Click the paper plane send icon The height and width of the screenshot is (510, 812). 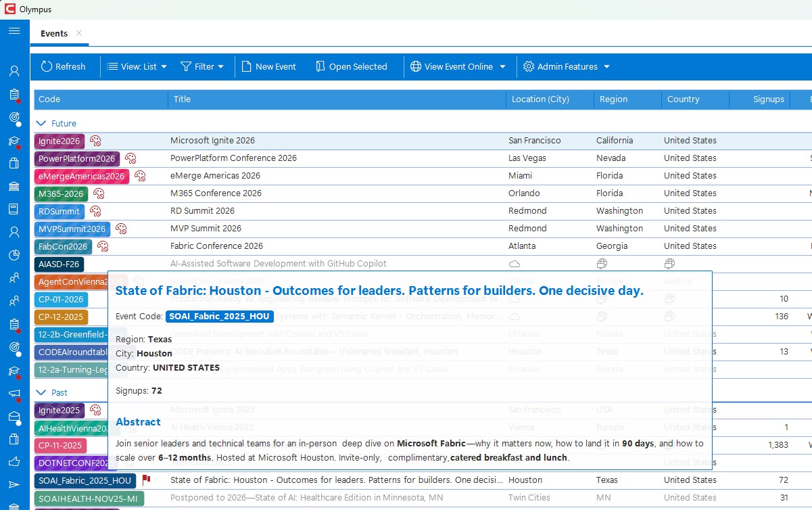click(14, 485)
